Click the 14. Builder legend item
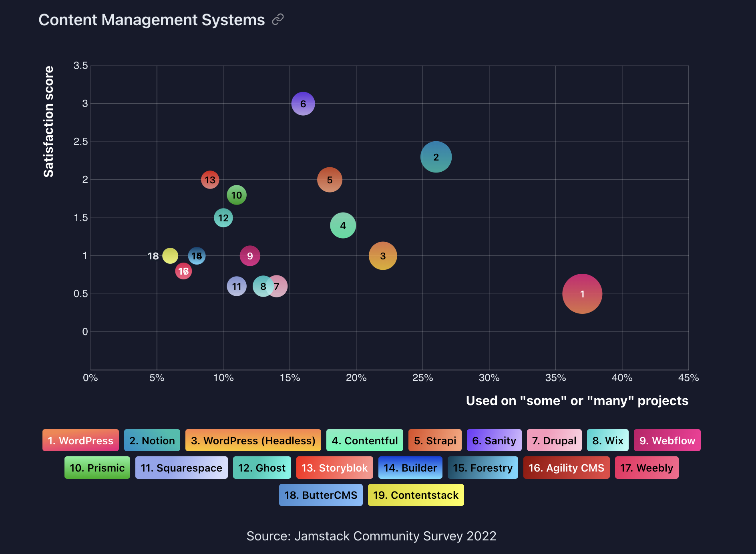Viewport: 756px width, 554px height. (410, 468)
